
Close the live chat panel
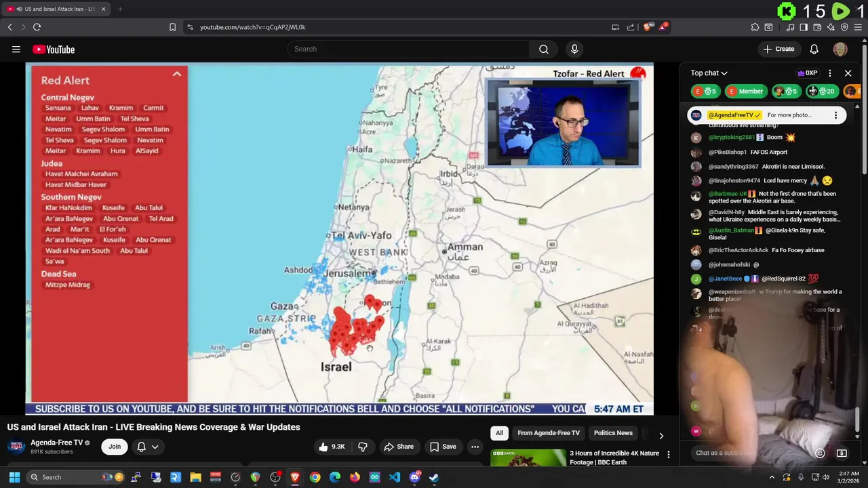click(848, 73)
